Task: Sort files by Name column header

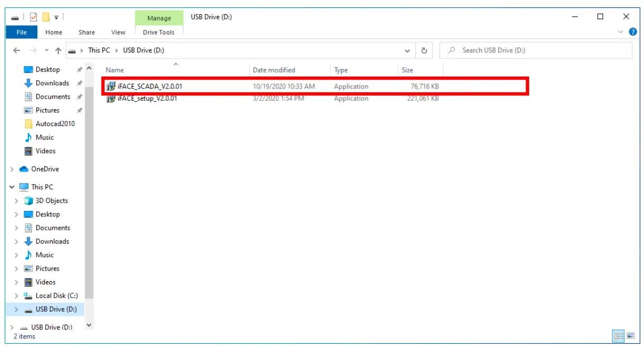Action: [x=175, y=70]
